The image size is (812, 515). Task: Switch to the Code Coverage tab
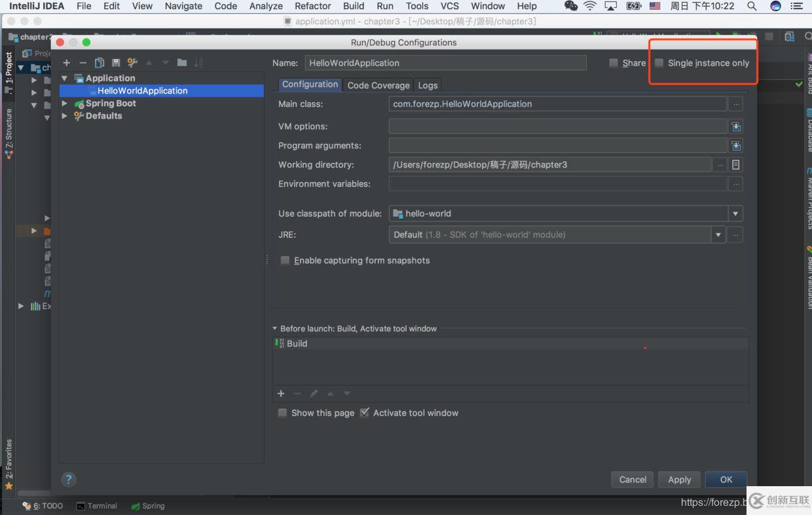point(378,85)
